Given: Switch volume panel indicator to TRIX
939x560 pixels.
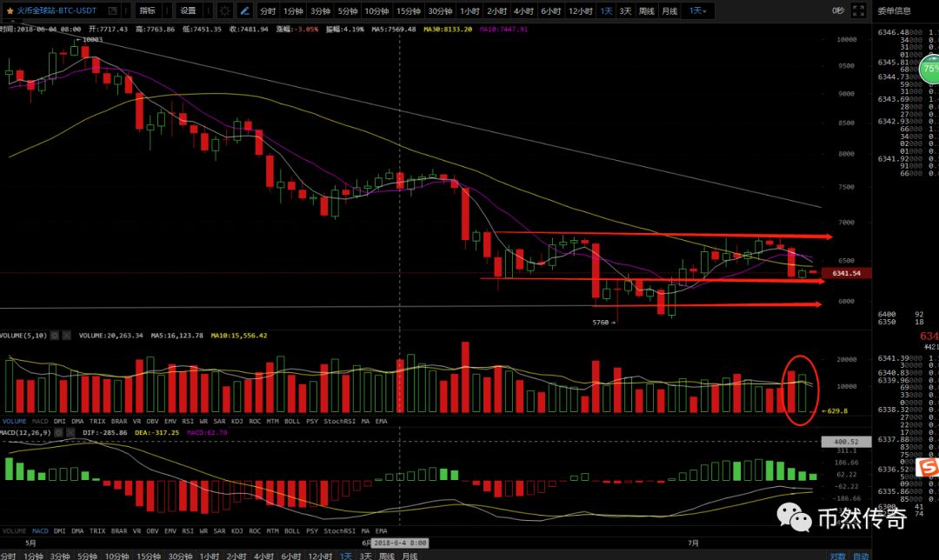Looking at the screenshot, I should [x=97, y=421].
